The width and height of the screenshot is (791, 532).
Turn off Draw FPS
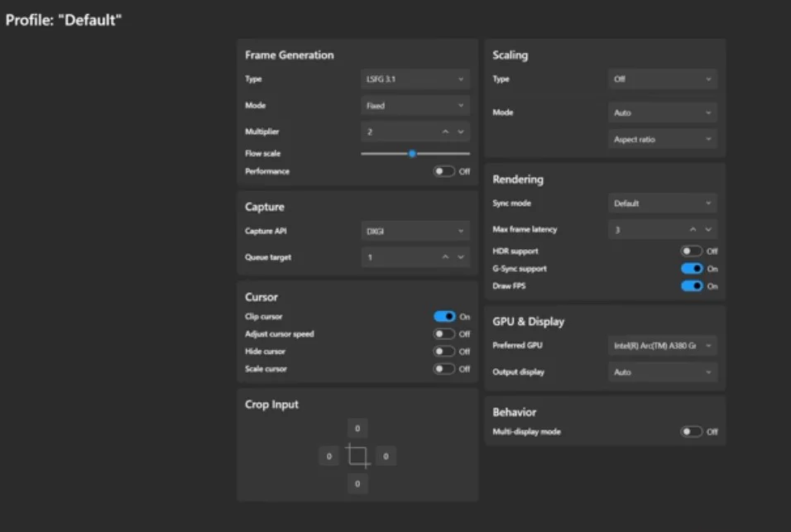point(691,286)
